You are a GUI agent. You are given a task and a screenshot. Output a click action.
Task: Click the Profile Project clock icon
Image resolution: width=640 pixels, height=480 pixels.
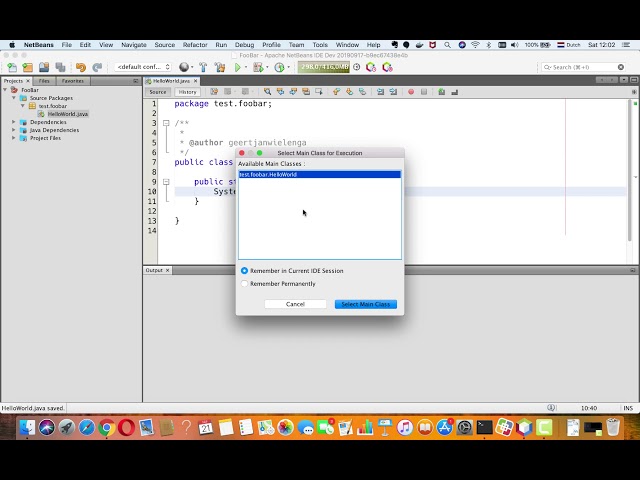[x=280, y=67]
